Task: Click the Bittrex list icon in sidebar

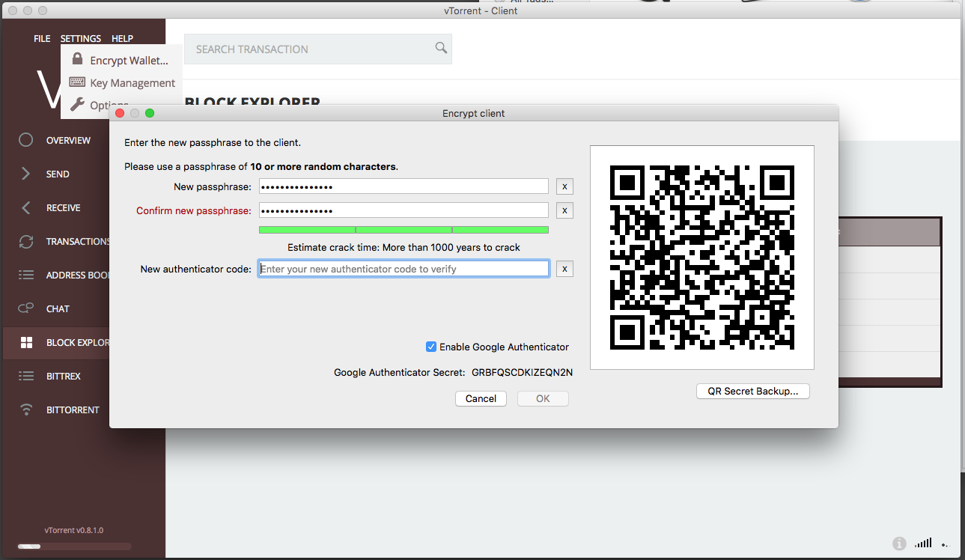Action: click(x=26, y=376)
